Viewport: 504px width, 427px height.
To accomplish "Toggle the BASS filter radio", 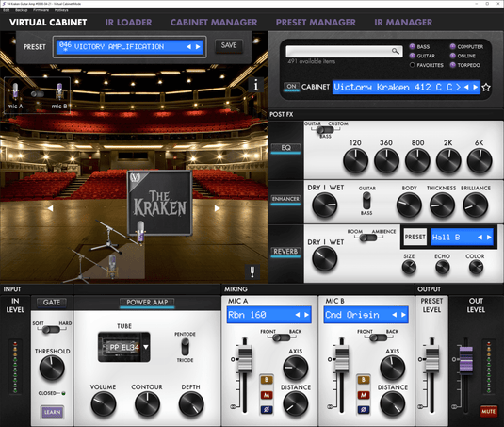I will [x=412, y=46].
